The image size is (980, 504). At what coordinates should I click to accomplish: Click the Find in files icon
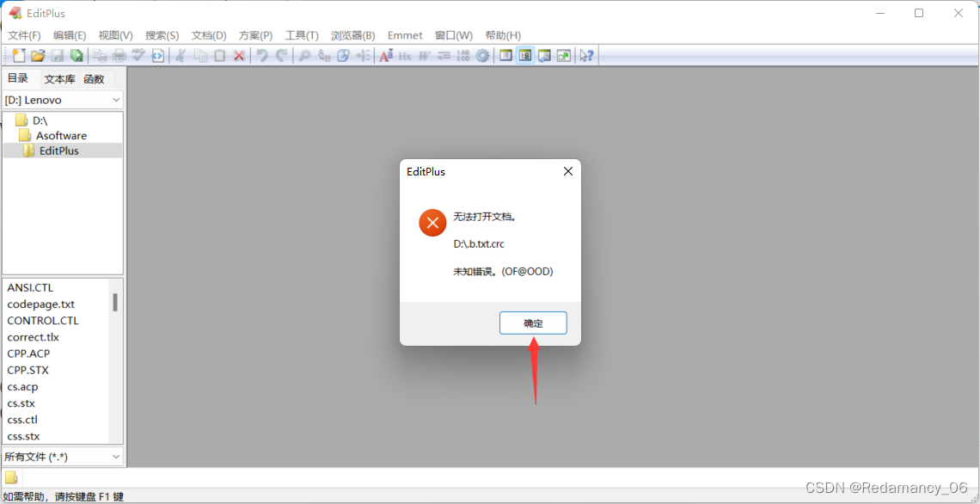pyautogui.click(x=343, y=56)
